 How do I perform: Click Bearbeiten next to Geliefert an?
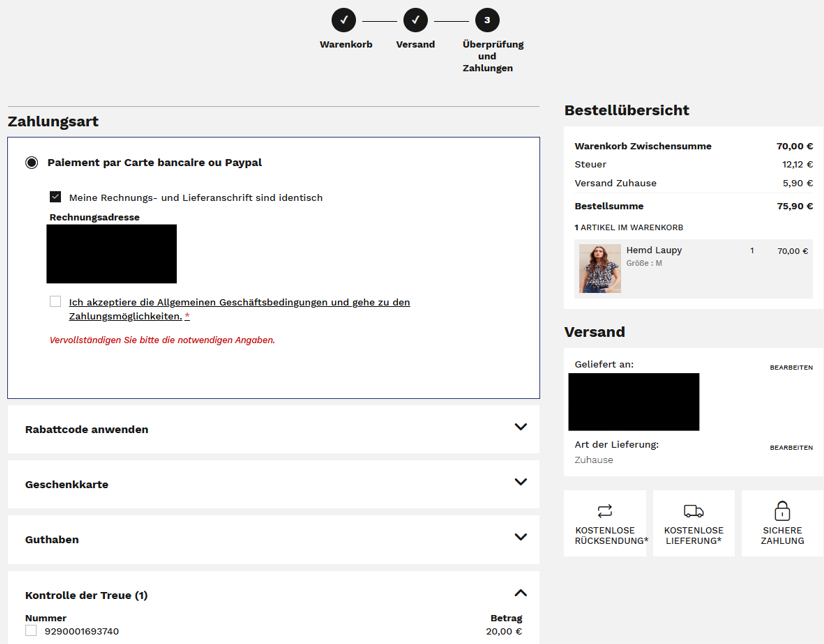tap(790, 368)
